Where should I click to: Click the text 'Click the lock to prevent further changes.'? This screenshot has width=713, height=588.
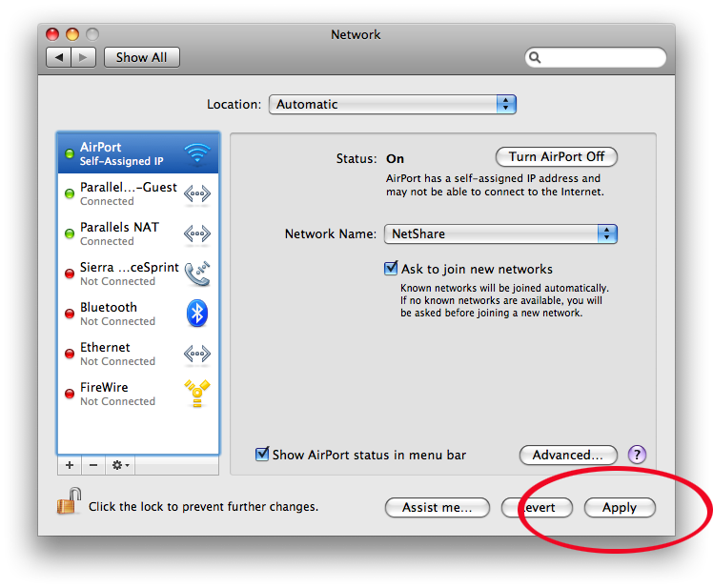(x=203, y=507)
